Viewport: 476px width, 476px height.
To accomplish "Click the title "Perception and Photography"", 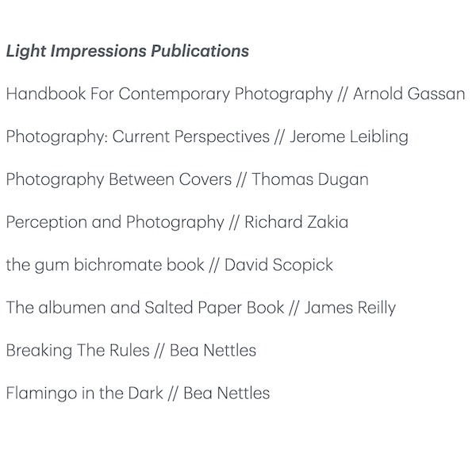I will (115, 222).
